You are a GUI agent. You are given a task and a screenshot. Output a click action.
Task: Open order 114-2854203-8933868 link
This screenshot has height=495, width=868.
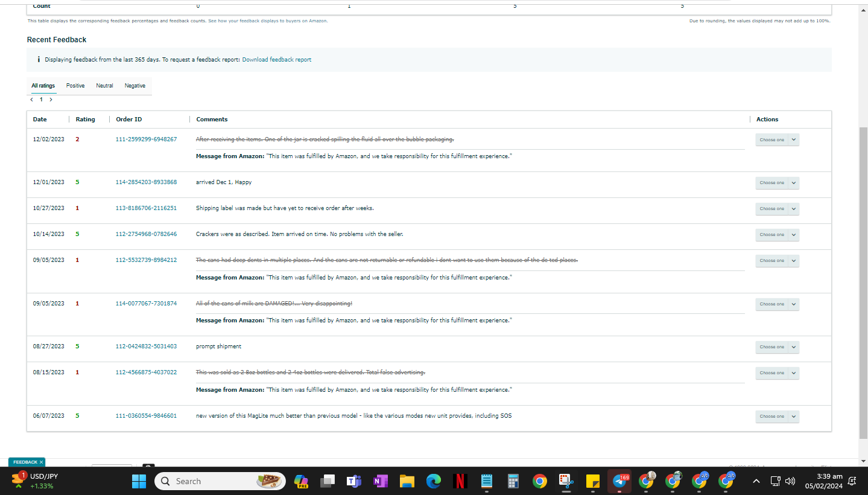click(x=146, y=182)
